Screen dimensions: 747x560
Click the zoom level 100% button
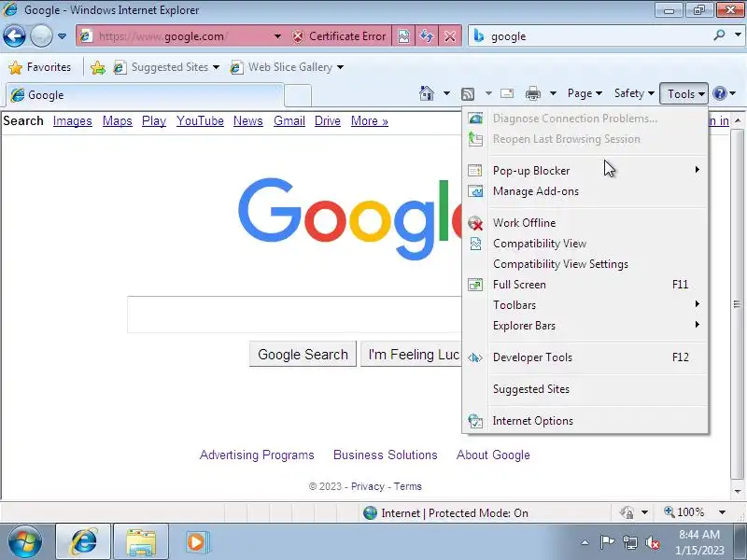tap(684, 512)
